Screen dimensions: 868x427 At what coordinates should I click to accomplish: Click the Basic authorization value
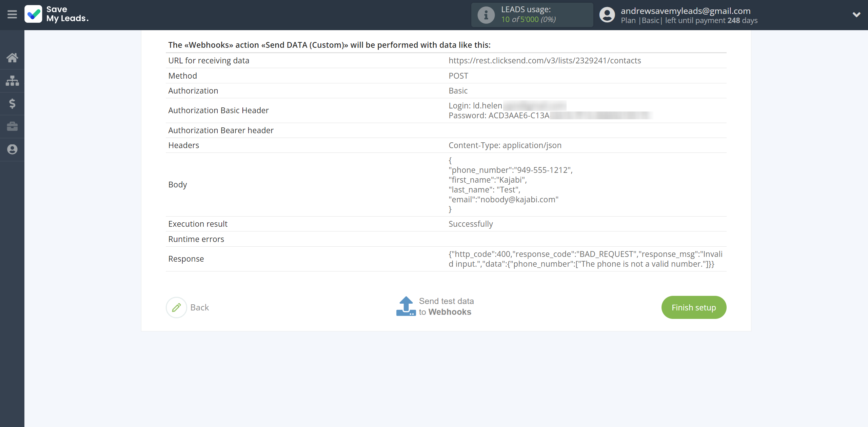[x=458, y=90]
